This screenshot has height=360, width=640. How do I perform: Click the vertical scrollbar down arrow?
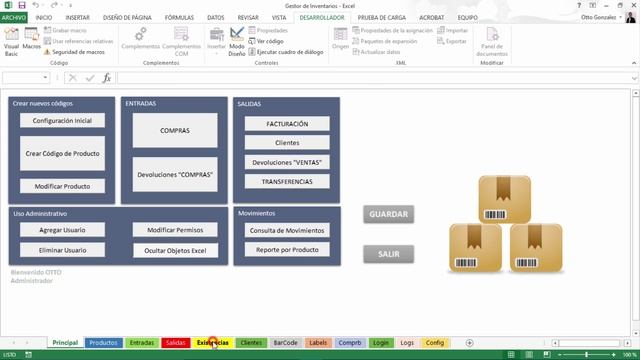(636, 333)
